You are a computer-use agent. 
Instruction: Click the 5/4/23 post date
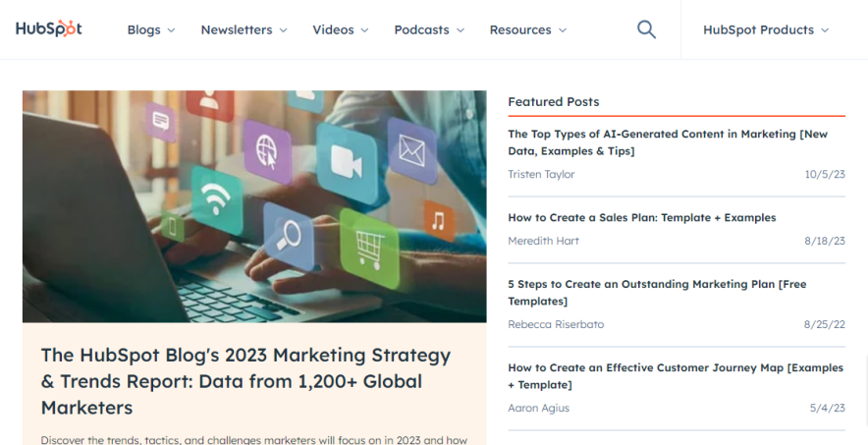827,409
